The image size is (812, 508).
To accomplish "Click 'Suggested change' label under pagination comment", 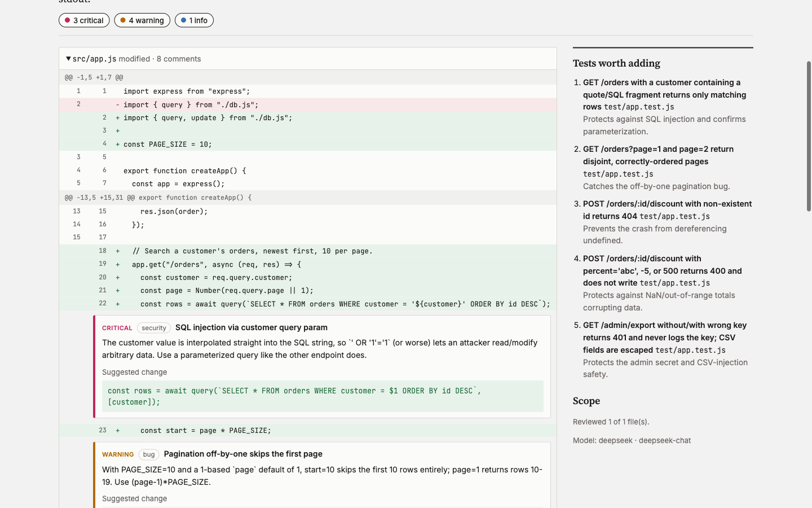I will point(134,498).
